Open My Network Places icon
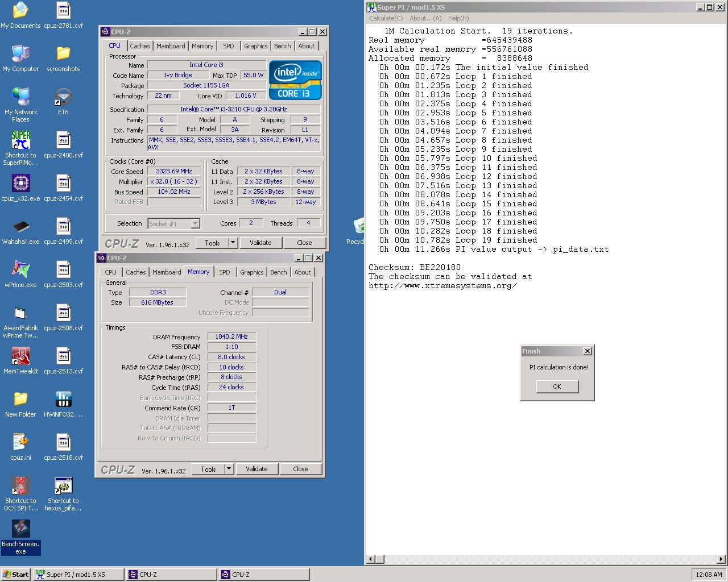 point(20,105)
